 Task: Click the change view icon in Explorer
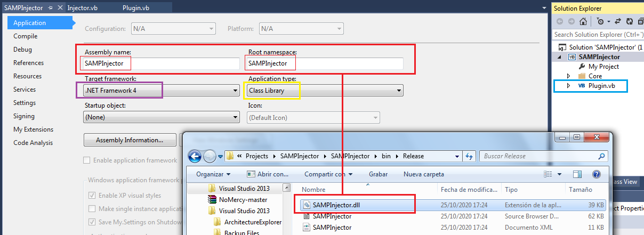click(548, 174)
